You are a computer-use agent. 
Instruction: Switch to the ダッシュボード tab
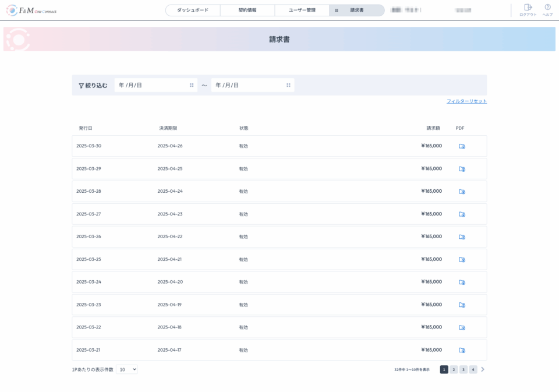pos(194,10)
